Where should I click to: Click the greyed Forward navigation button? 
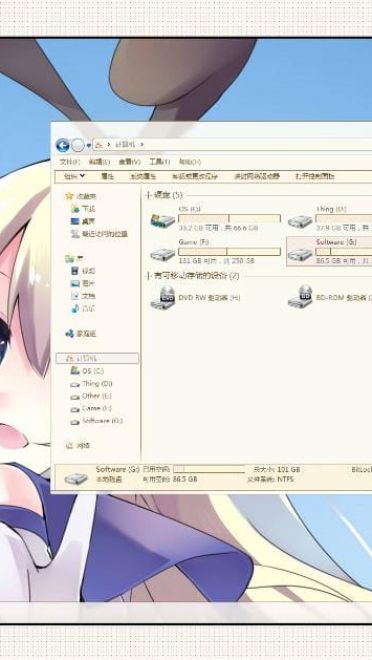77,146
